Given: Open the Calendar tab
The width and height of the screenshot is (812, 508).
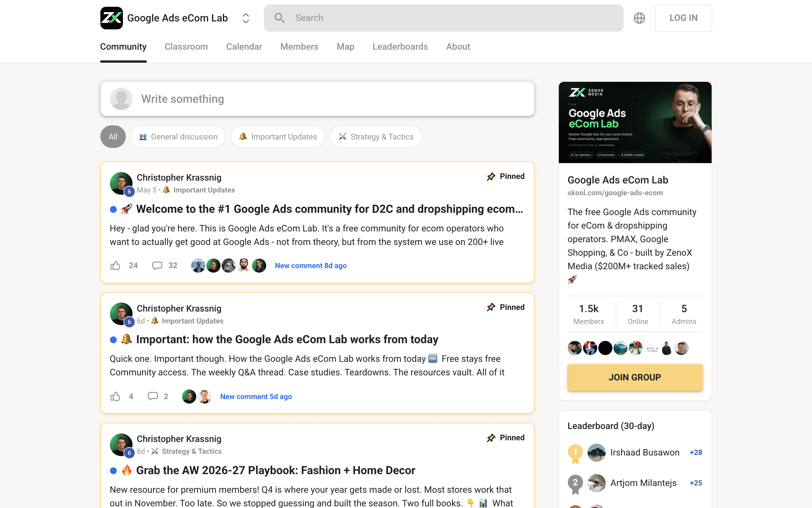Looking at the screenshot, I should 244,47.
